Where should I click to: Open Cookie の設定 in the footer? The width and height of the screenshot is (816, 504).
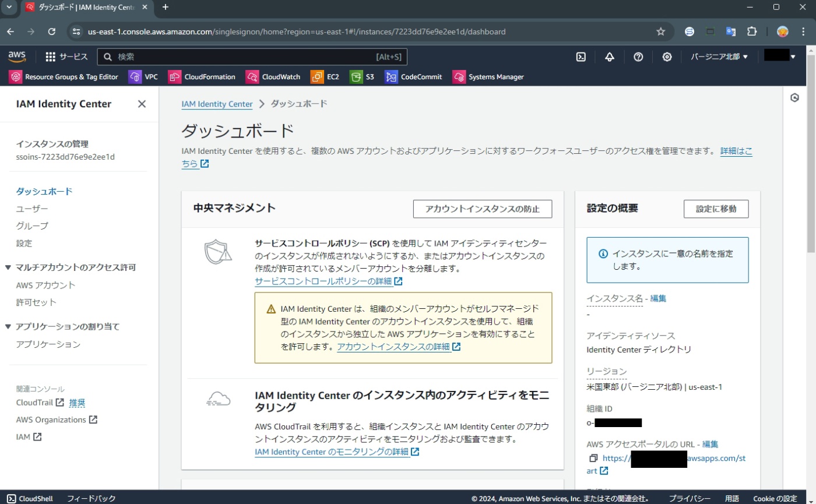click(x=775, y=498)
